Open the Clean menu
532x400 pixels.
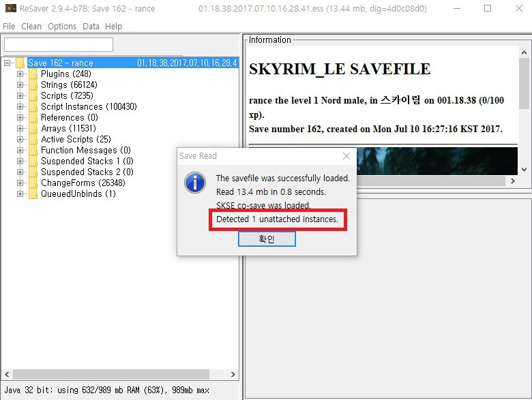(x=31, y=27)
